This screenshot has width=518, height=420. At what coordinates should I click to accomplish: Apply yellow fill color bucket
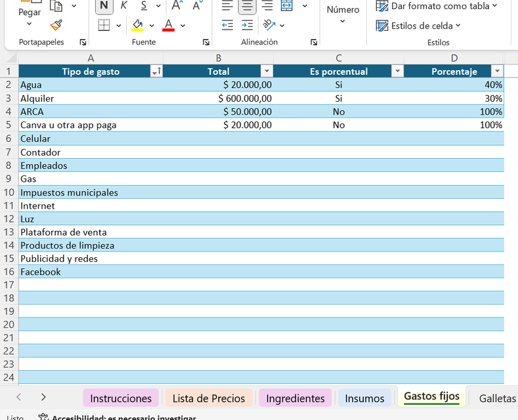(137, 25)
